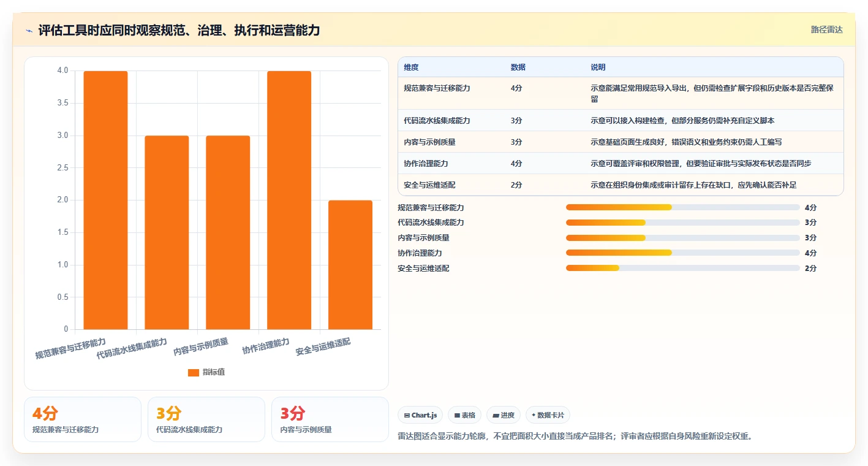Click the 规范兼容与迁移能力 bar in the chart
The height and width of the screenshot is (466, 868).
(105, 200)
